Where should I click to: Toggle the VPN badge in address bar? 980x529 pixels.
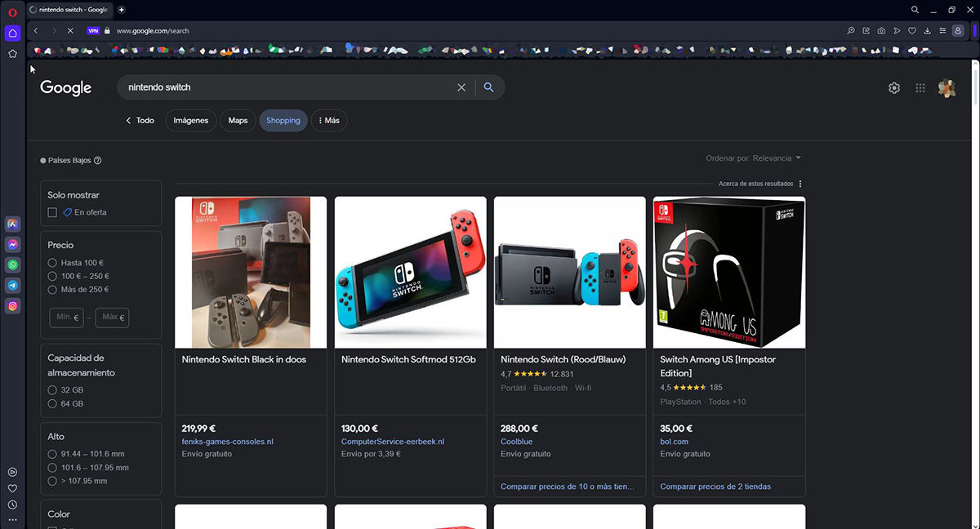93,31
